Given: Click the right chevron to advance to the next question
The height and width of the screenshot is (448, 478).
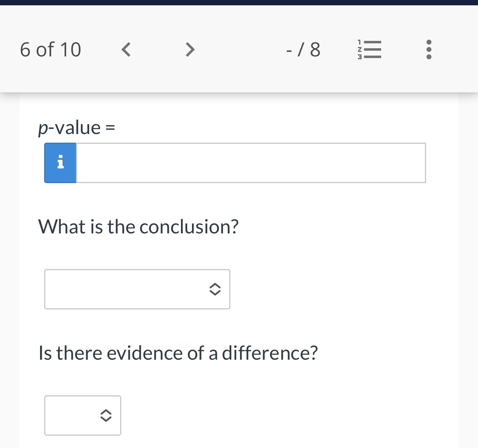Looking at the screenshot, I should pos(190,49).
